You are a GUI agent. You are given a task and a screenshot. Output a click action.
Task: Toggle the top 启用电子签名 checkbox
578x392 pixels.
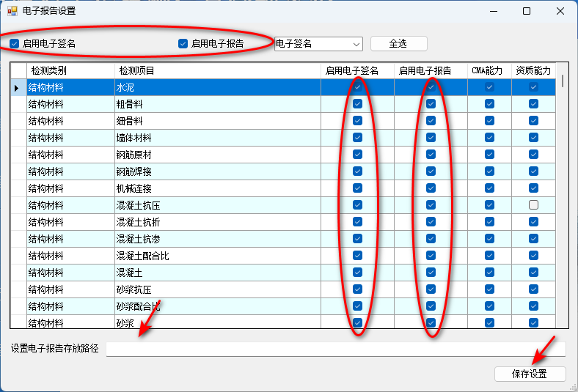tap(15, 44)
